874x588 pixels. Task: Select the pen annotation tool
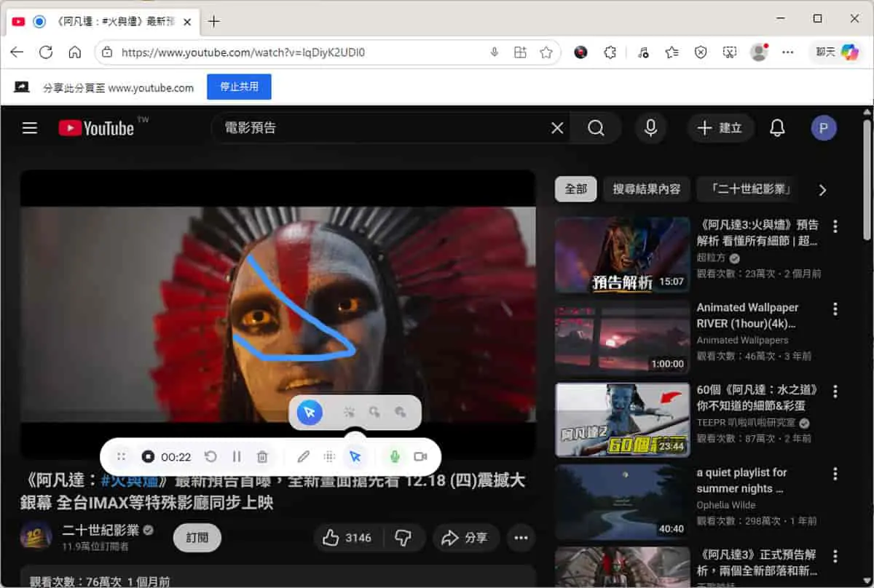pyautogui.click(x=304, y=457)
